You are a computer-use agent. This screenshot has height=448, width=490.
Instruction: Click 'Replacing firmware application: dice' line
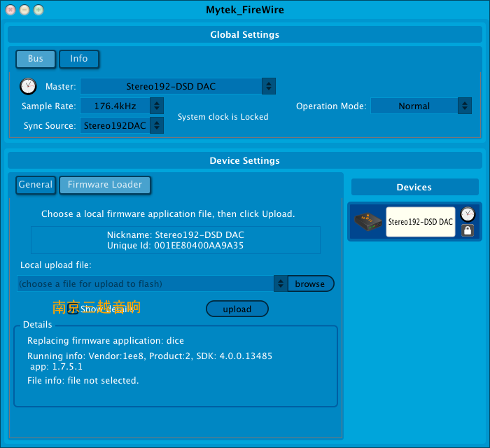(x=106, y=340)
